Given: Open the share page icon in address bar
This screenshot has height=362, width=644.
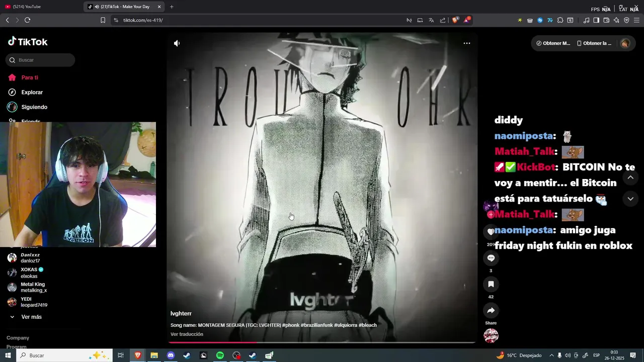Looking at the screenshot, I should click(x=443, y=20).
